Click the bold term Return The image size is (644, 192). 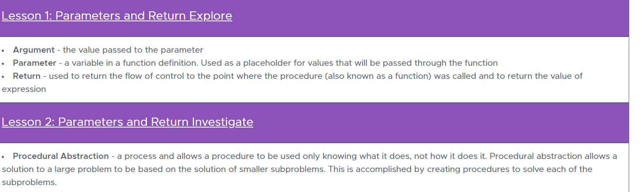point(27,76)
